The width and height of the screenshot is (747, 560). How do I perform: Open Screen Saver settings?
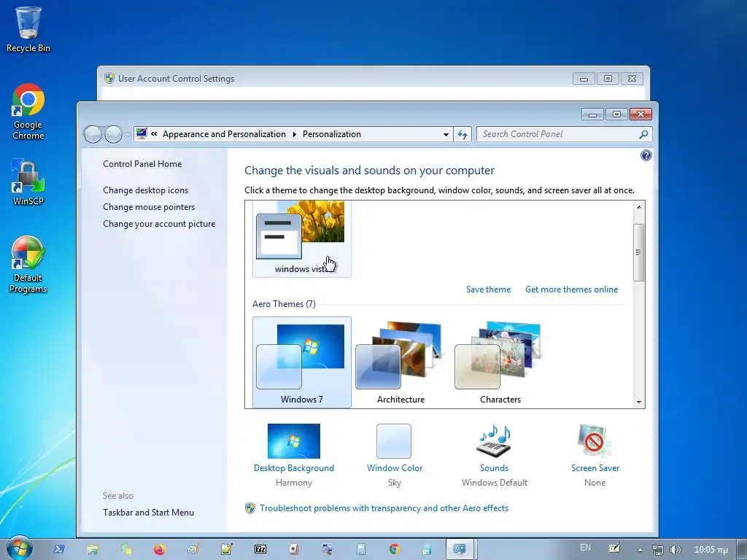(595, 455)
